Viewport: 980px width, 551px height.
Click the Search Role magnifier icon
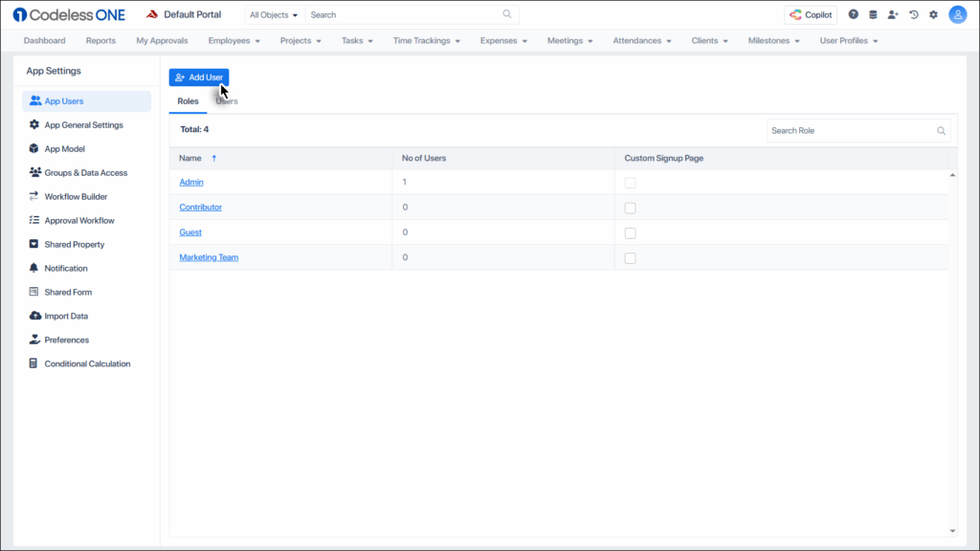click(941, 130)
